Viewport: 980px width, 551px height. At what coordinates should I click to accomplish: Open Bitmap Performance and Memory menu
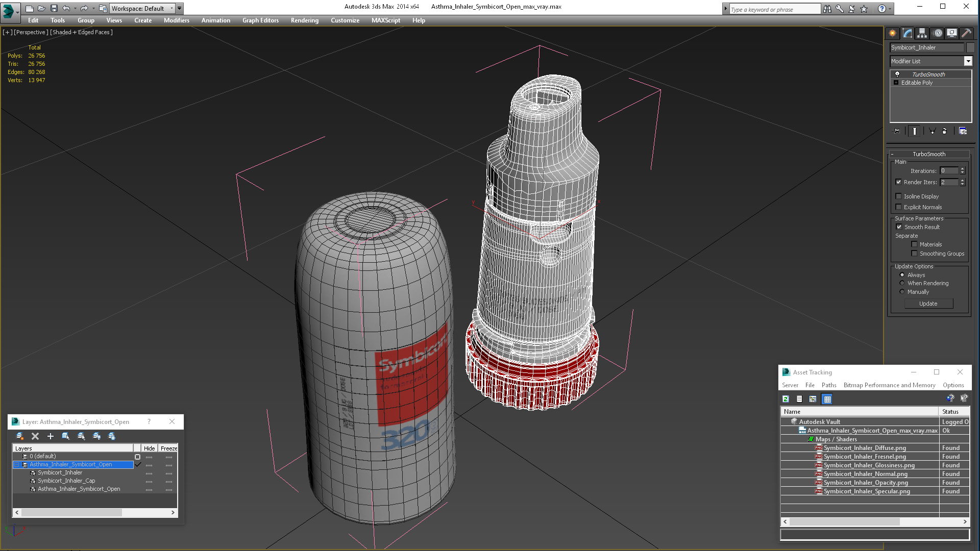coord(889,385)
